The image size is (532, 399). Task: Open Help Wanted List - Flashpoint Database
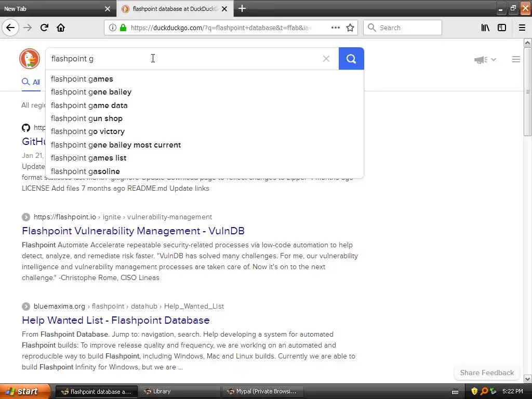pos(116,320)
